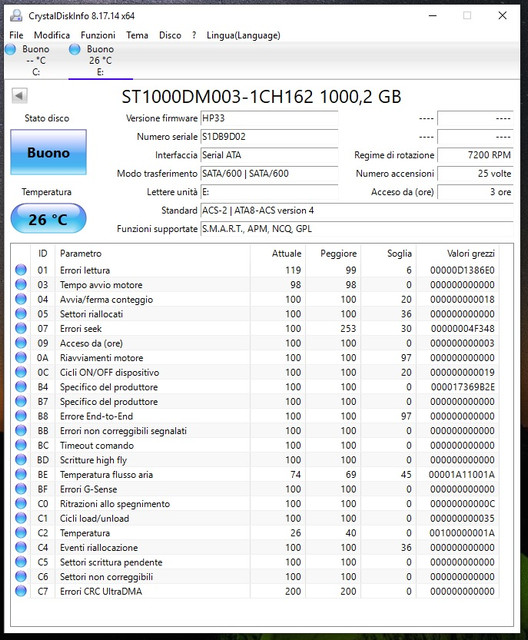Image resolution: width=528 pixels, height=640 pixels.
Task: Click the Regime di rotazione value 7200 RPM
Action: click(x=475, y=155)
